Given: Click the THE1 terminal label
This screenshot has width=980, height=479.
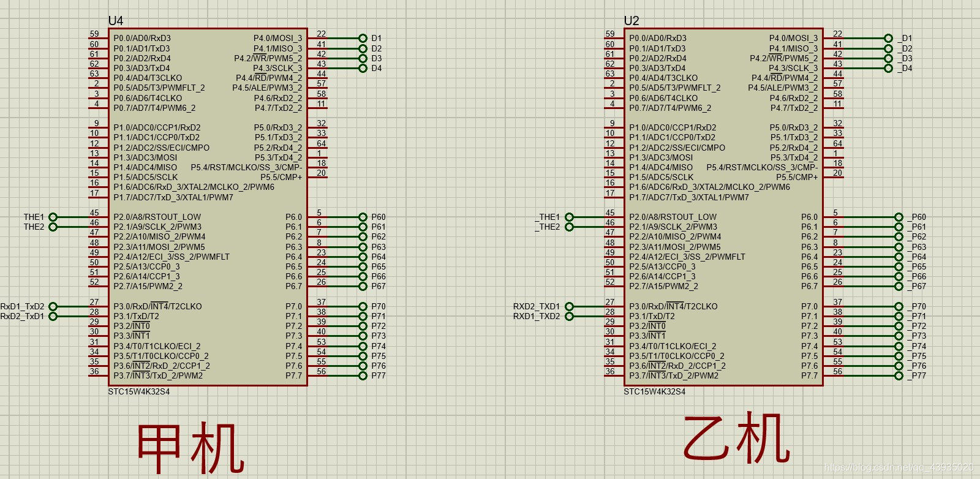Looking at the screenshot, I should click(34, 217).
